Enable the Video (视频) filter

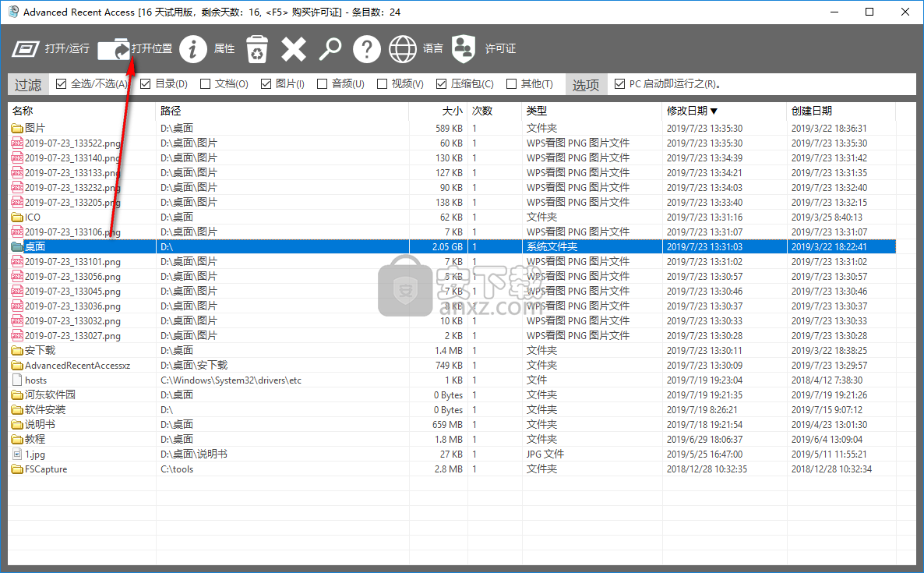(x=382, y=83)
